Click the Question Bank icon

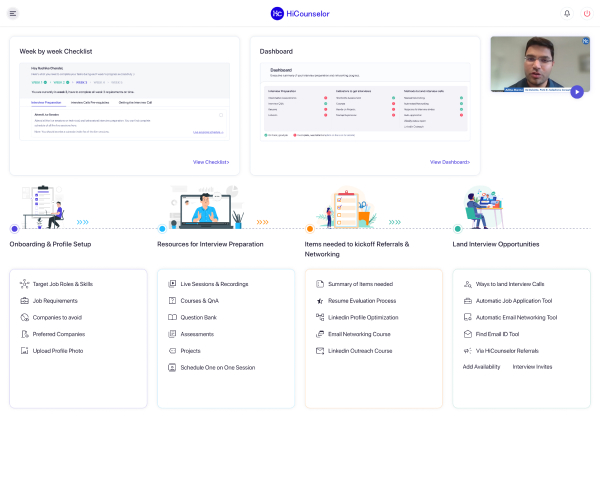[172, 318]
